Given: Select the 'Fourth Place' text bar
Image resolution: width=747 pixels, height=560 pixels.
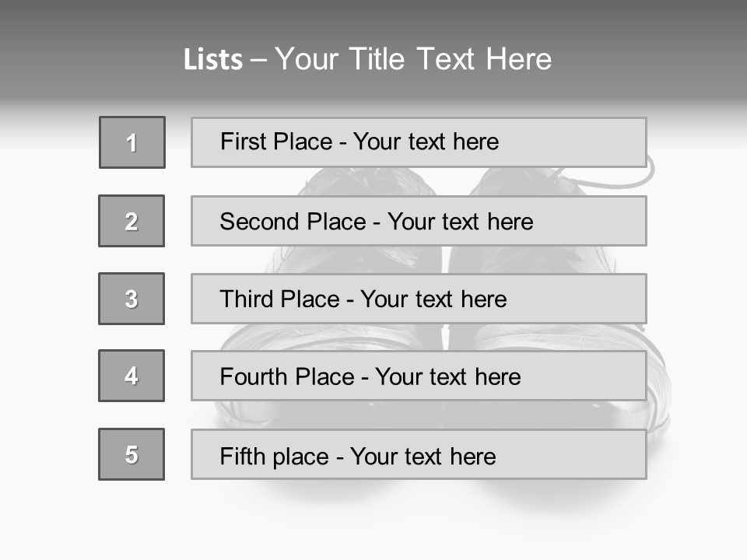Looking at the screenshot, I should coord(419,376).
